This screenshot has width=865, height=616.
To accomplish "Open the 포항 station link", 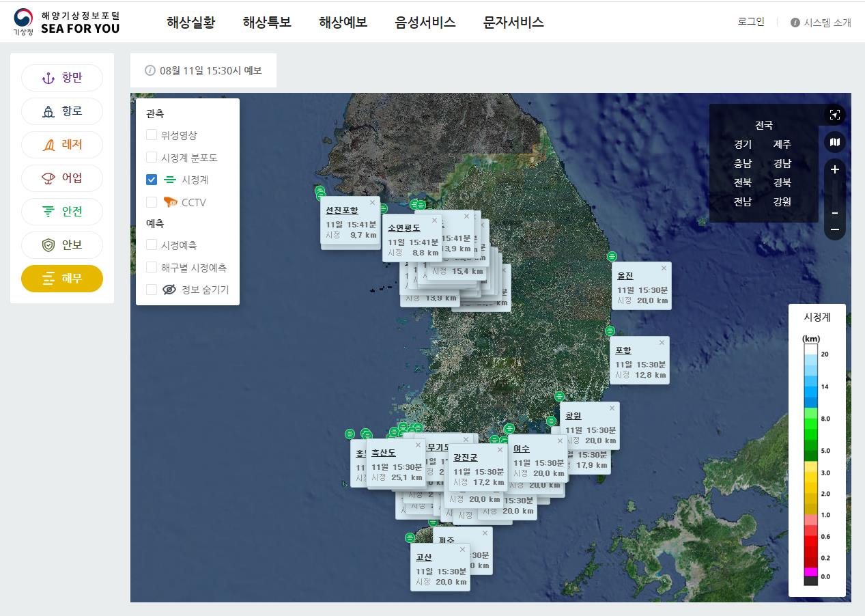I will [x=623, y=351].
